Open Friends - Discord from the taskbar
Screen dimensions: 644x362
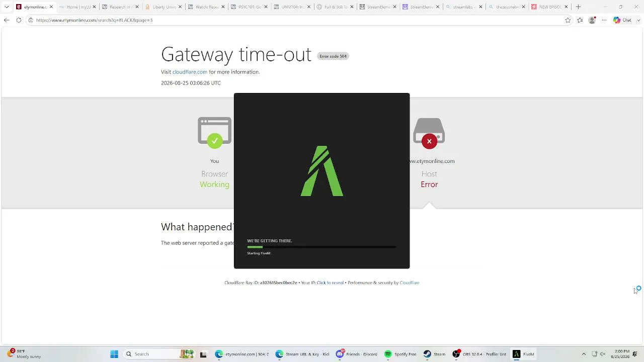coord(356,354)
